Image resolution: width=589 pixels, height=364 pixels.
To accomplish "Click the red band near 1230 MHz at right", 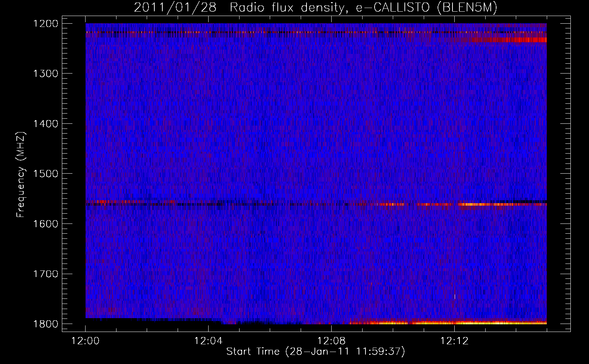I will pos(509,40).
